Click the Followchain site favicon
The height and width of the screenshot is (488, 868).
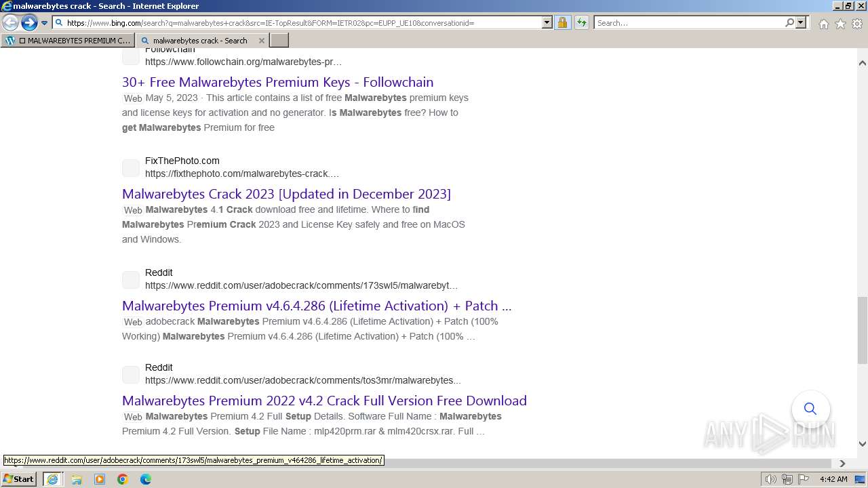point(131,56)
